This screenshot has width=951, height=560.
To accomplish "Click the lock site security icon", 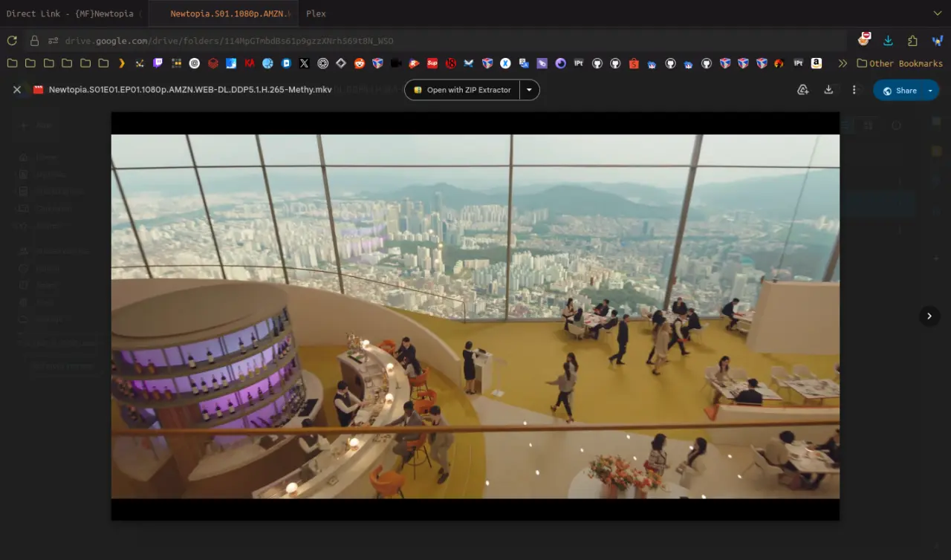I will 34,41.
